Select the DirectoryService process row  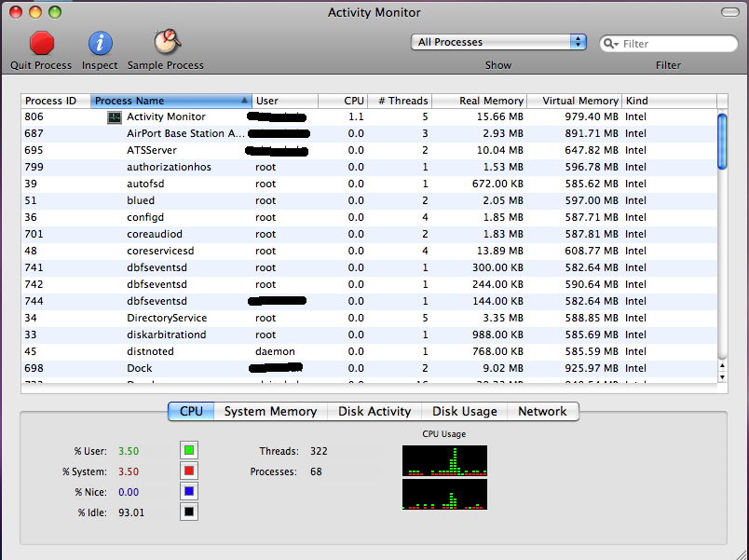369,319
